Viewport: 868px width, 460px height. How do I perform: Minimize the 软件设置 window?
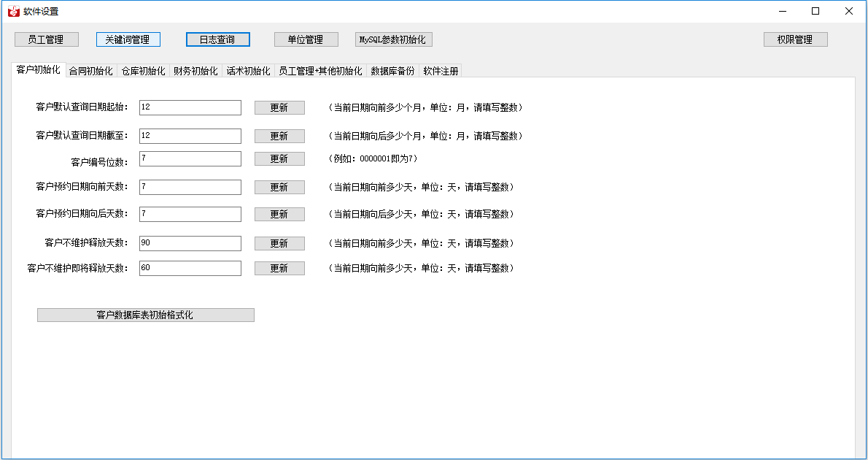[x=783, y=11]
